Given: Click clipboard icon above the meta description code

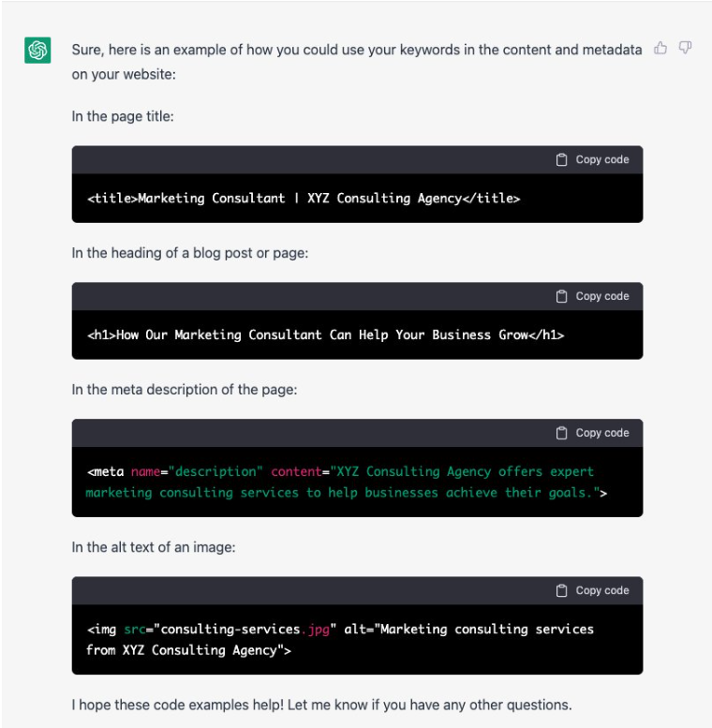Looking at the screenshot, I should [561, 433].
